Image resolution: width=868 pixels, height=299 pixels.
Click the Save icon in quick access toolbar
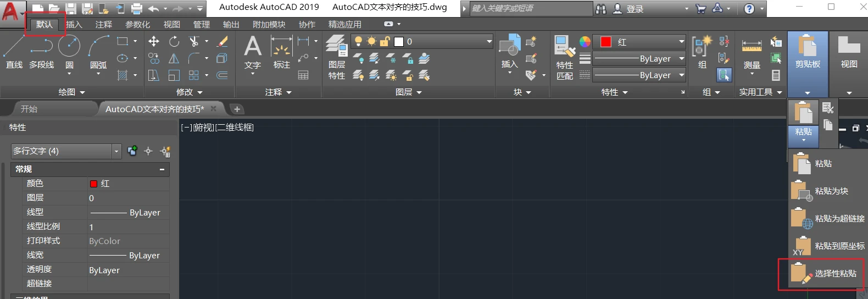70,9
